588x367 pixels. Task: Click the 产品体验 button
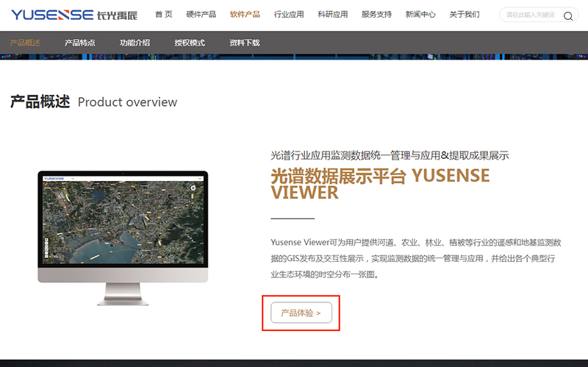click(x=301, y=313)
